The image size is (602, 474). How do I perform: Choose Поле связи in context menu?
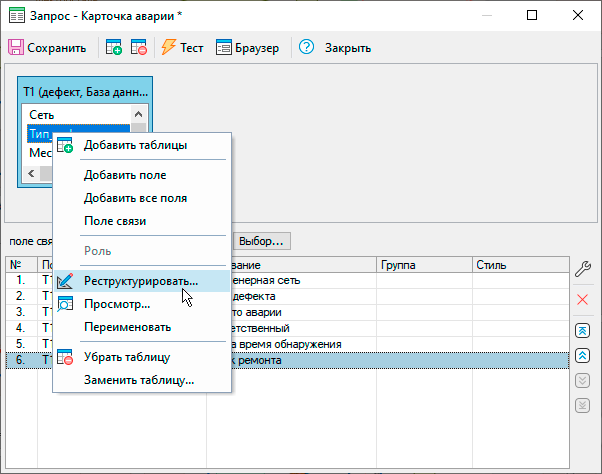(x=115, y=220)
